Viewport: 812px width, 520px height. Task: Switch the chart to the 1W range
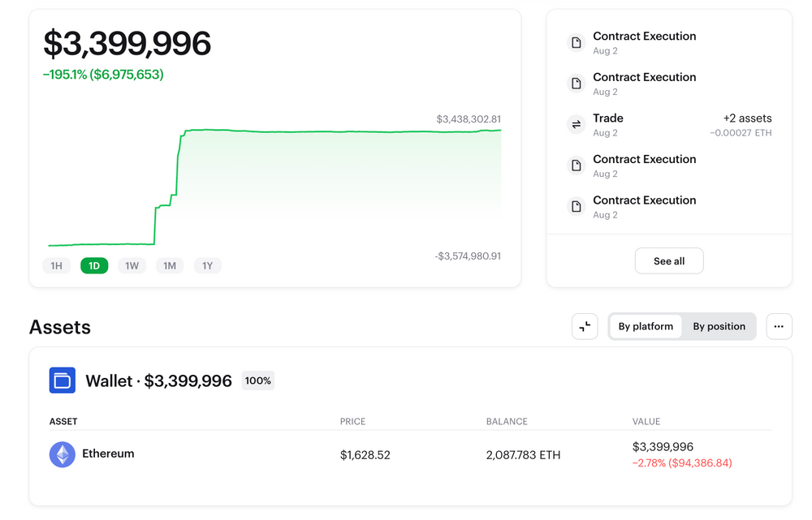(132, 265)
